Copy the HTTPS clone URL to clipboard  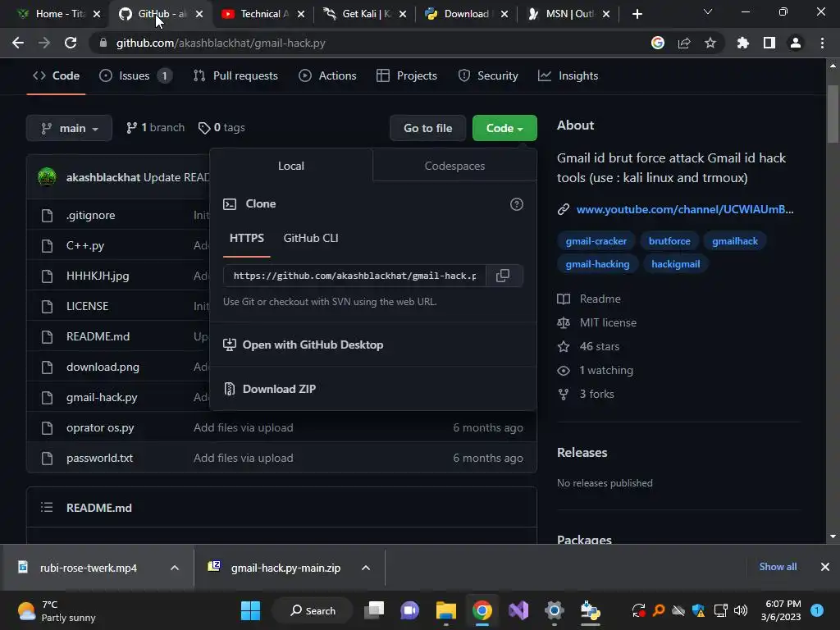pos(503,276)
